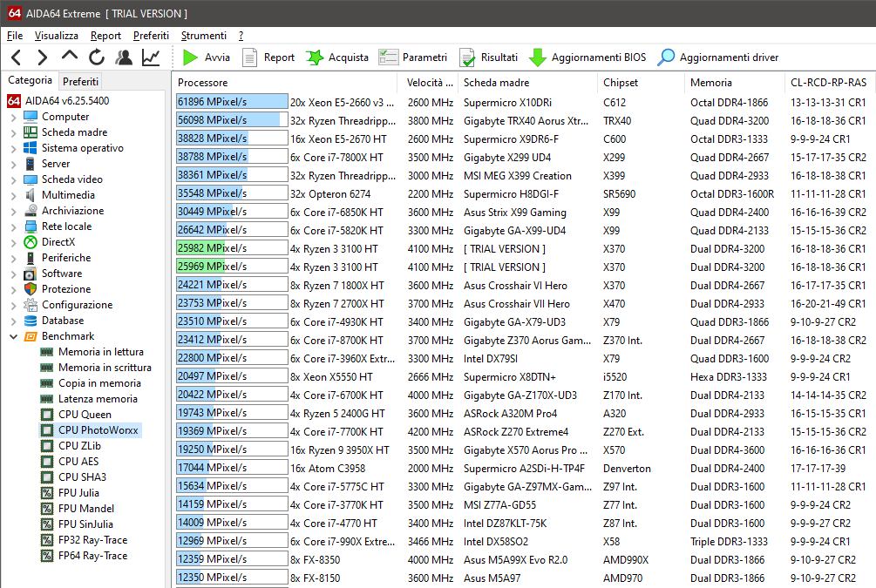Viewport: 876px width, 588px height.
Task: Open Parametri settings
Action: pos(413,57)
